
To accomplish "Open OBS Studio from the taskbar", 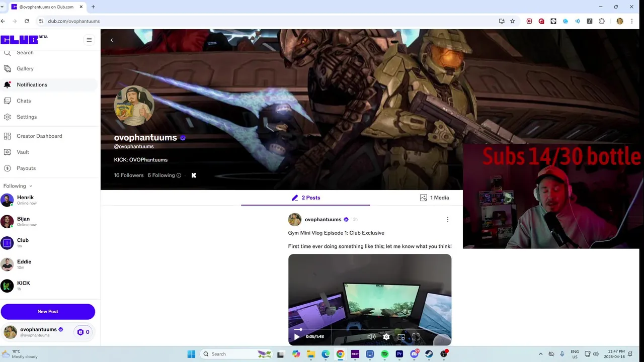I will 444,354.
